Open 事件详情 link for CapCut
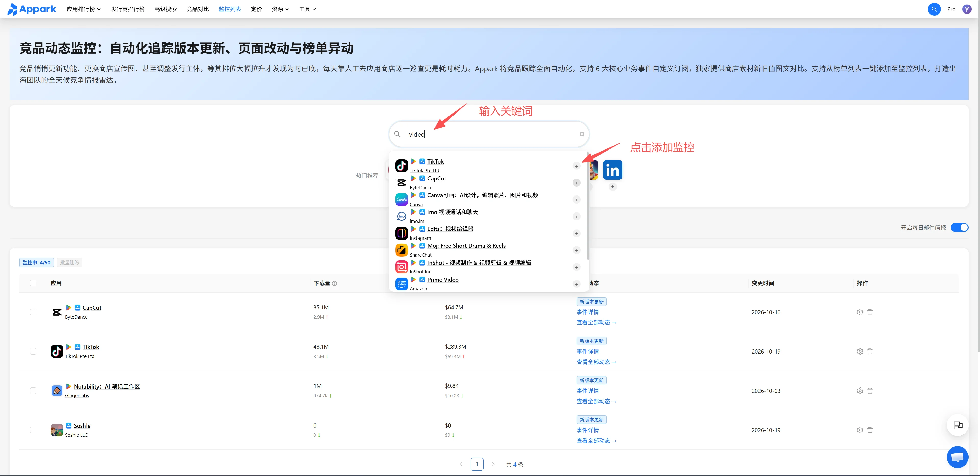The image size is (980, 476). 587,312
